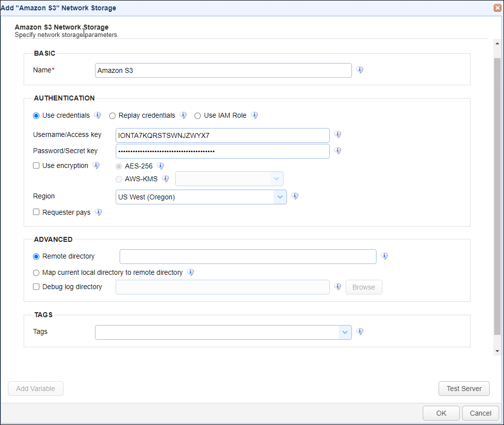Screen dimensions: 504x425
Task: Click info icon next to Region dropdown
Action: (x=295, y=196)
